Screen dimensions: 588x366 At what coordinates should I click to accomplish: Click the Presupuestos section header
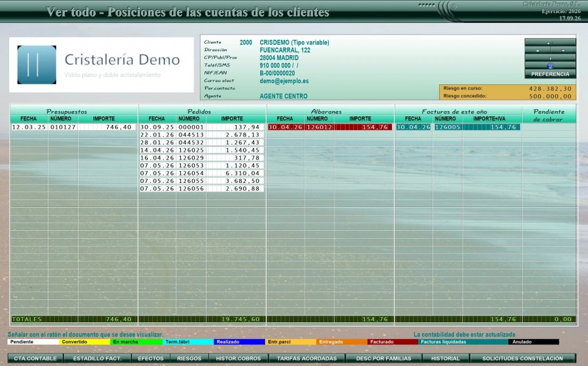point(67,111)
